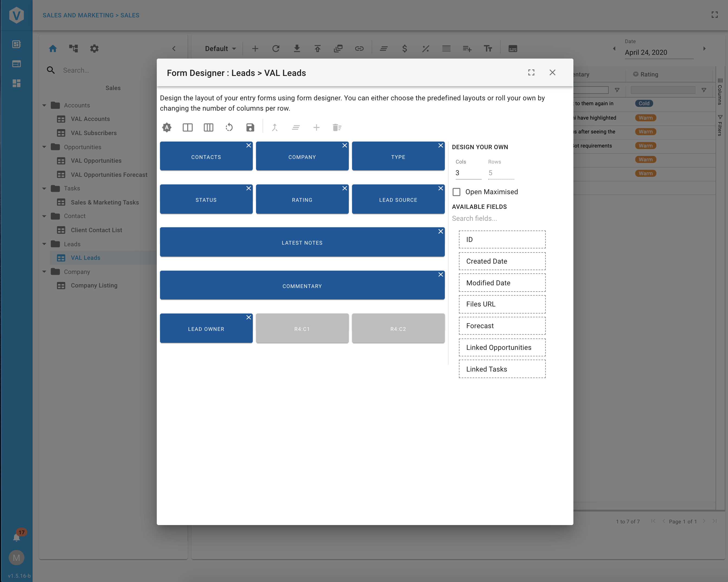Remove the Latest Notes tile with its X

[x=440, y=232]
